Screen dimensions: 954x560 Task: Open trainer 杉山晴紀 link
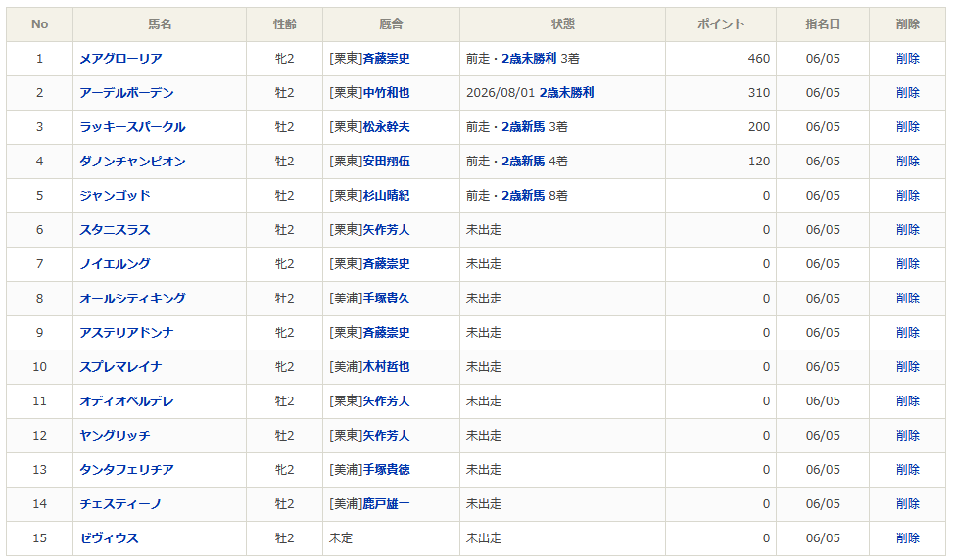point(386,195)
